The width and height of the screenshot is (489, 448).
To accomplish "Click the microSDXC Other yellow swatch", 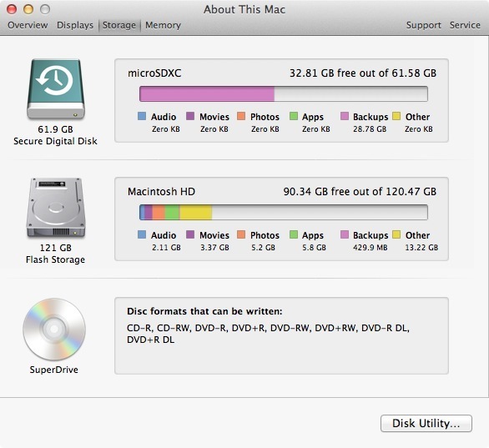I will 396,116.
